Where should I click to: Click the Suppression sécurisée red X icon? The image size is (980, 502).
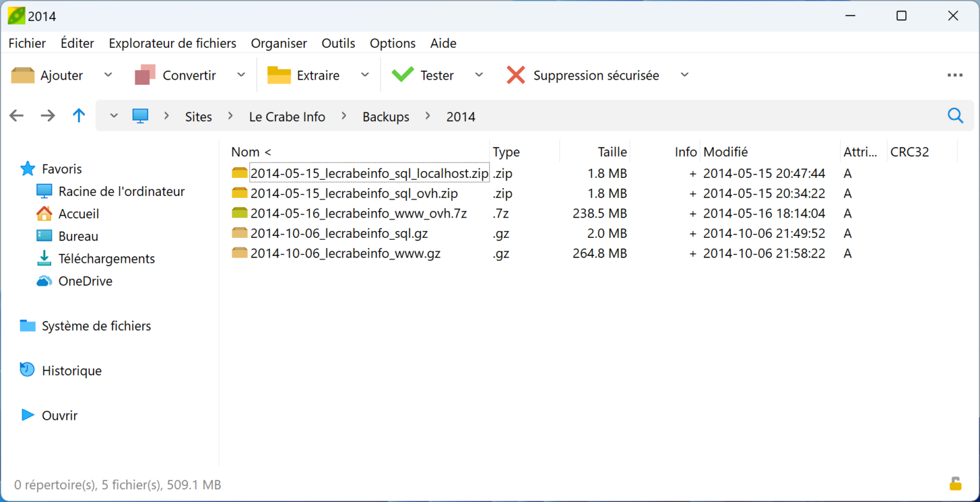[515, 75]
